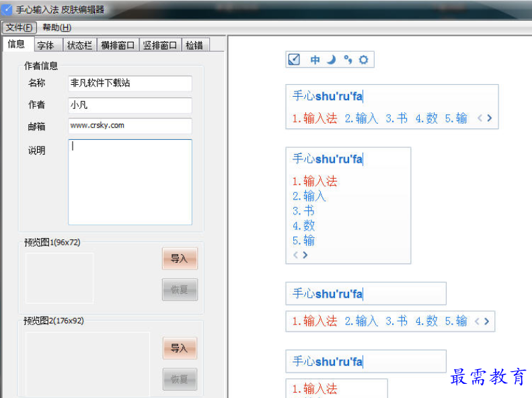Switch to the 状态栏 tab

click(x=80, y=45)
